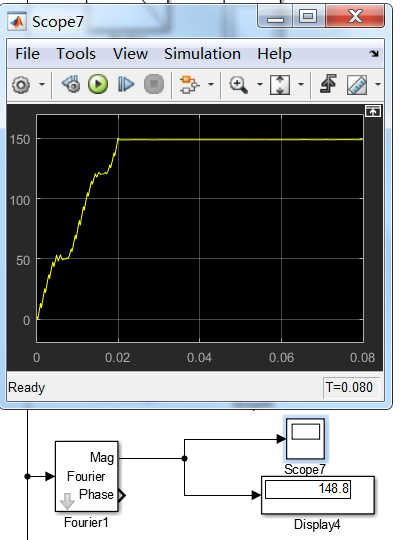
Task: Click the Step Back icon
Action: pos(71,84)
